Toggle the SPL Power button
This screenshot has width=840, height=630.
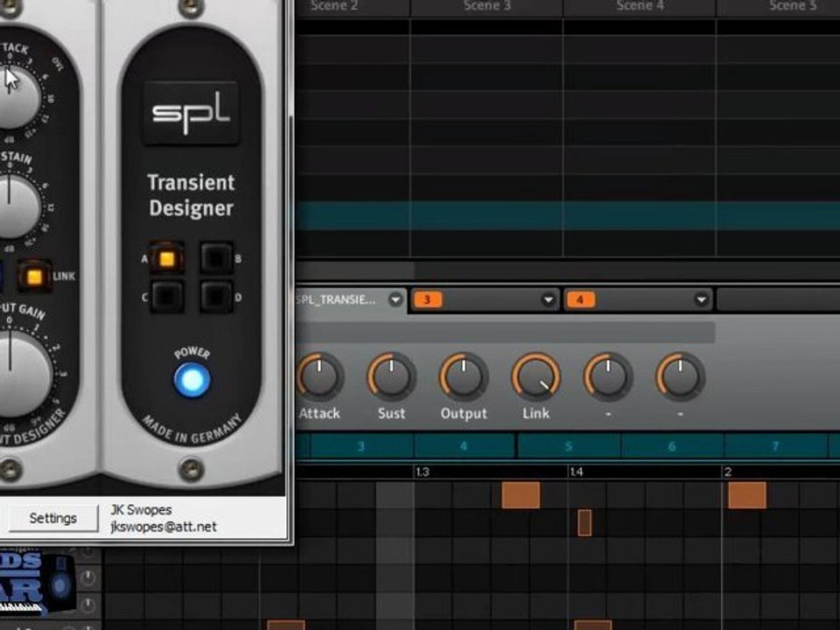click(x=192, y=380)
